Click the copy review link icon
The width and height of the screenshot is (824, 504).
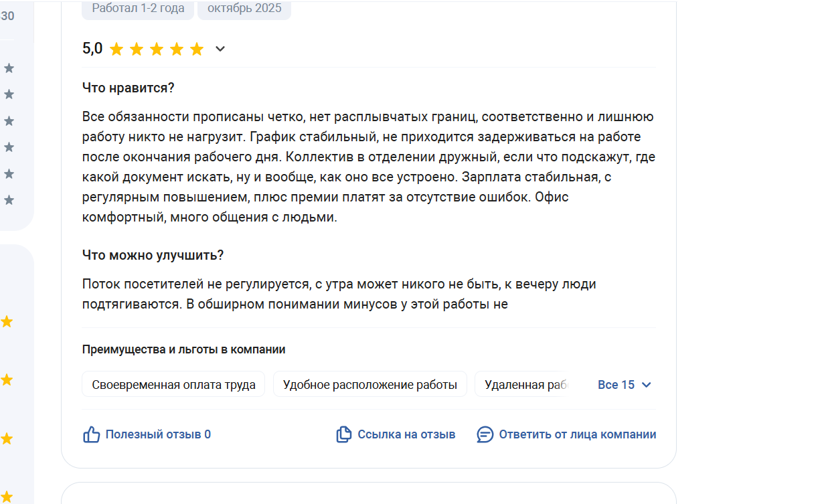[x=343, y=434]
